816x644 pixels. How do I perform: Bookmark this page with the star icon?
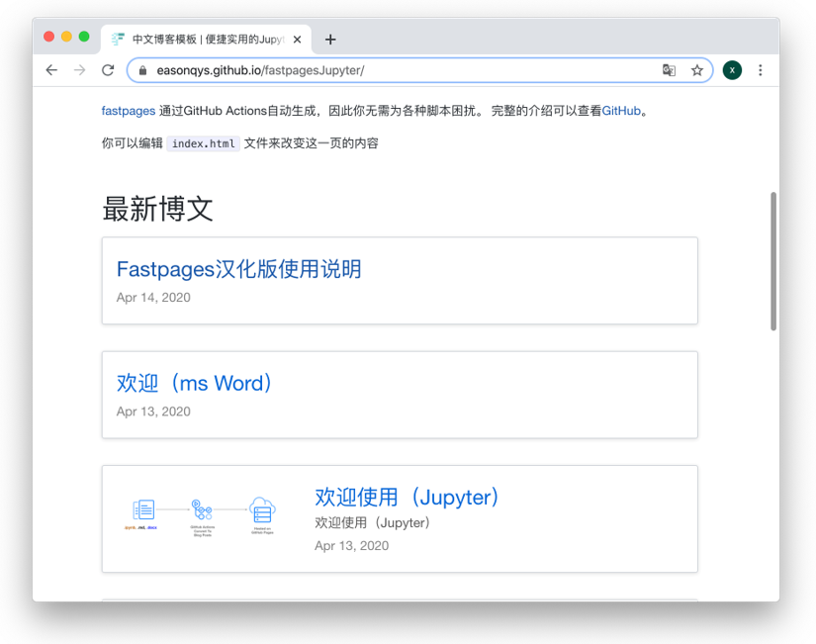click(x=697, y=70)
